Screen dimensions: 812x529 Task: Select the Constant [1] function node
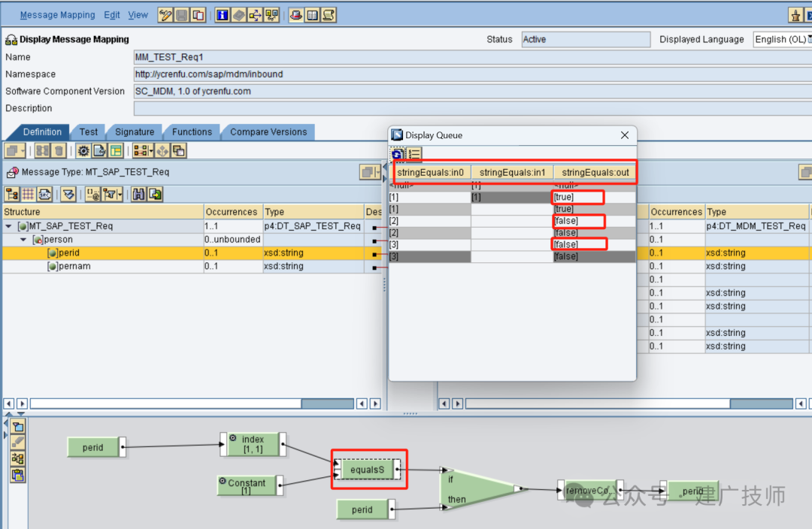250,485
